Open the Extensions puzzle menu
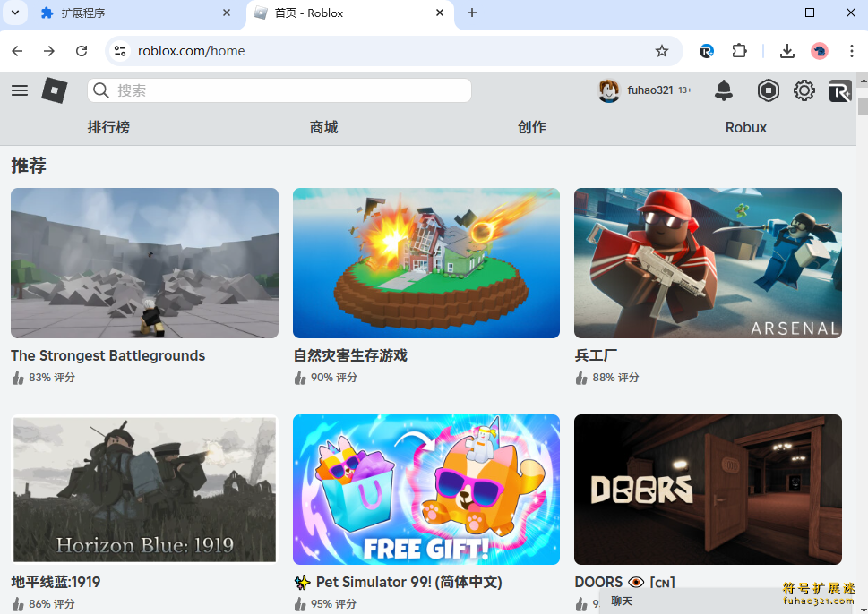 click(739, 51)
